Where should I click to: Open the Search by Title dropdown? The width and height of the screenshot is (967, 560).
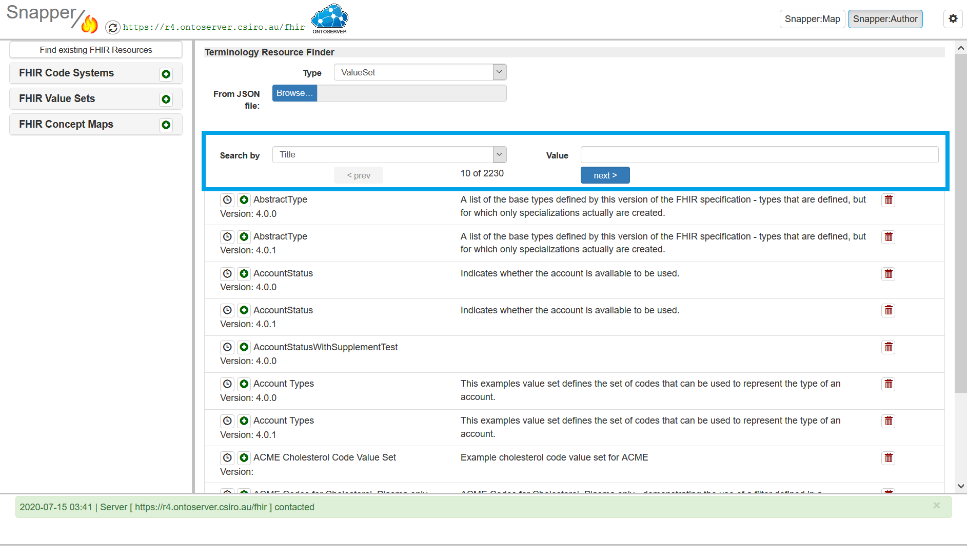(389, 154)
